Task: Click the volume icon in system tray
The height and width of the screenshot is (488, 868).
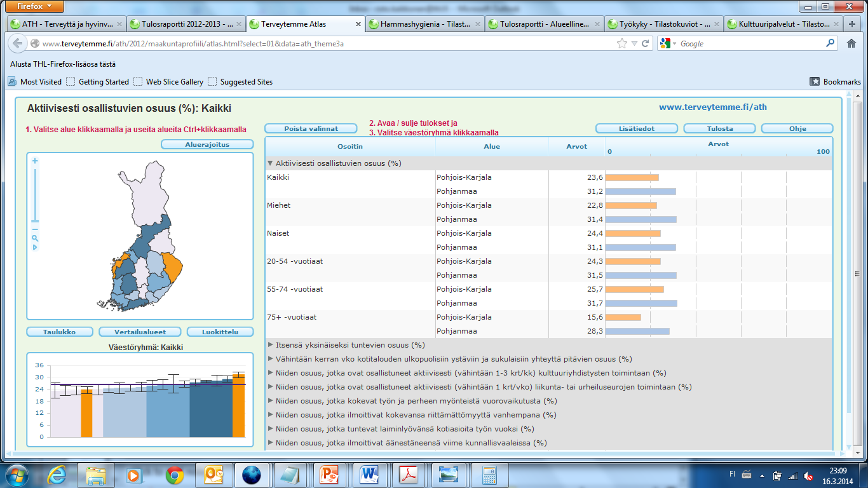Action: (808, 475)
